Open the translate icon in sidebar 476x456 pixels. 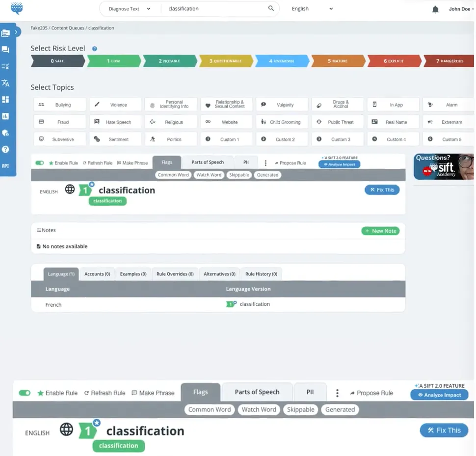pyautogui.click(x=5, y=83)
